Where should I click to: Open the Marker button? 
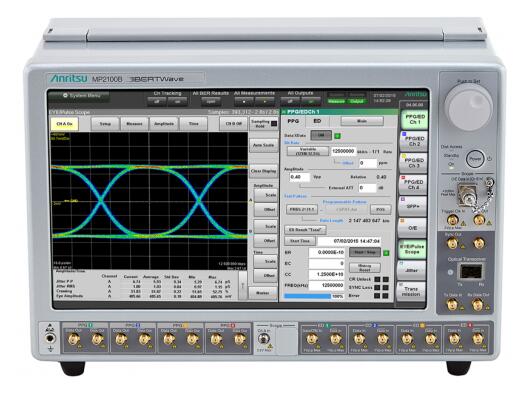click(x=263, y=293)
